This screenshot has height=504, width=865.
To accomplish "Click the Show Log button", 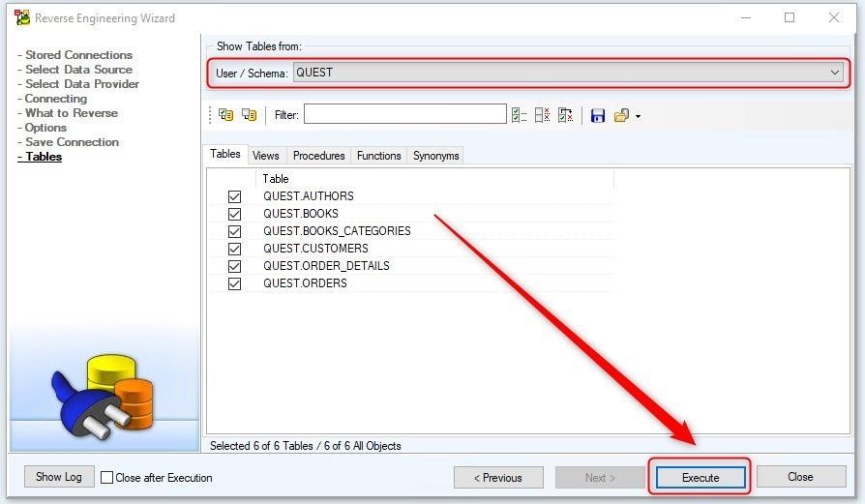I will click(59, 476).
